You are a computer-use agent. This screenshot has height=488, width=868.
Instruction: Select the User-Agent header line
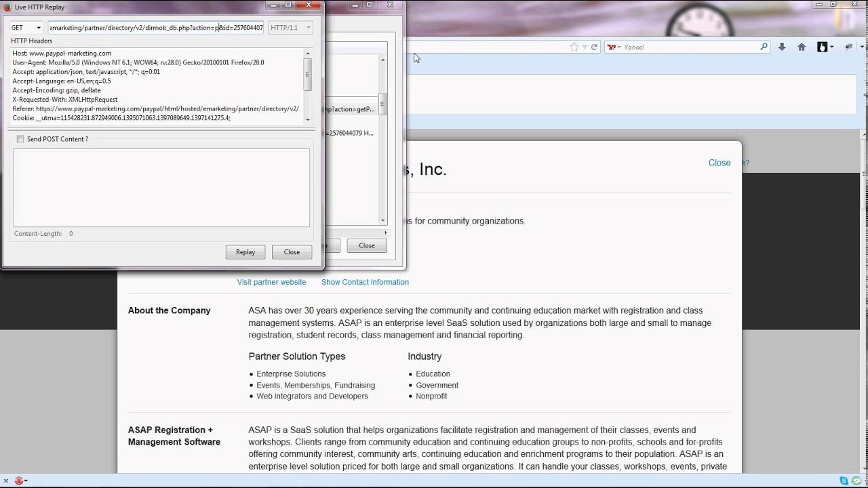pos(138,62)
